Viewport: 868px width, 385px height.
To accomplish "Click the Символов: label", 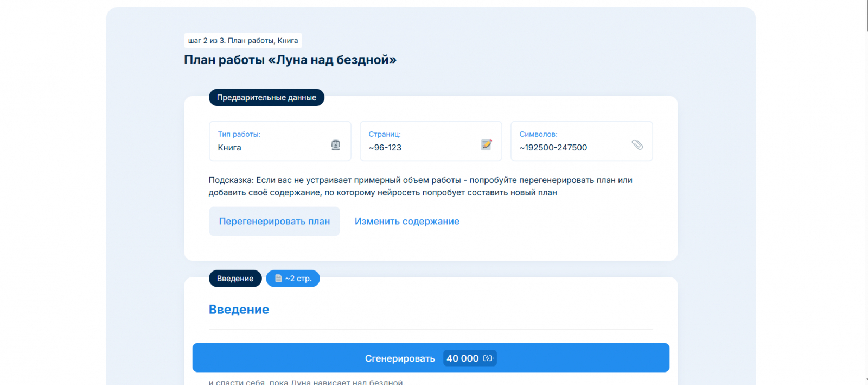I will (x=538, y=134).
